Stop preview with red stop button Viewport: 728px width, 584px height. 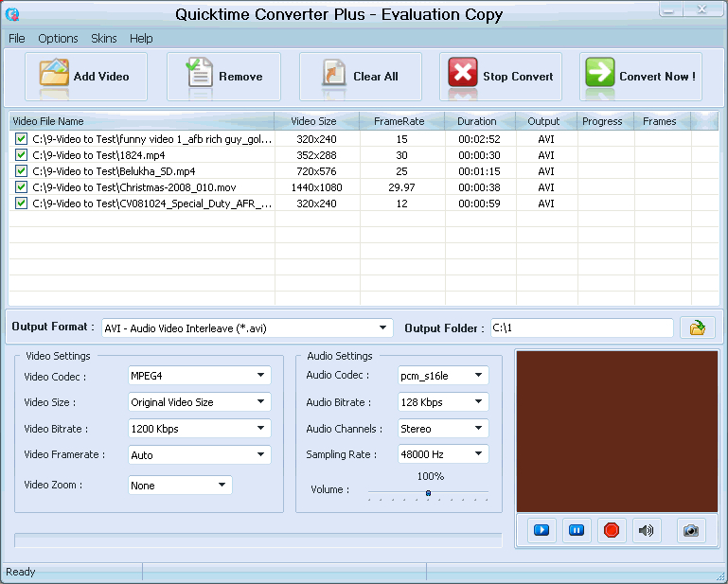coord(612,530)
